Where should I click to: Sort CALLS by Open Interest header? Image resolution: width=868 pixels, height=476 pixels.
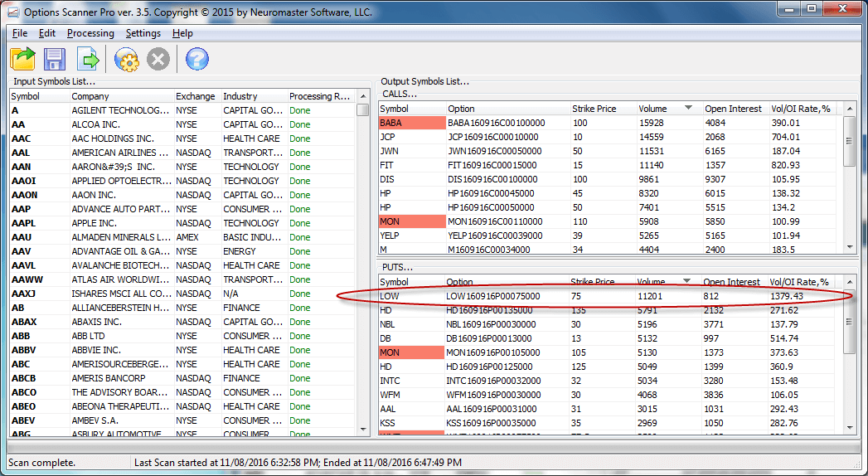[x=735, y=109]
